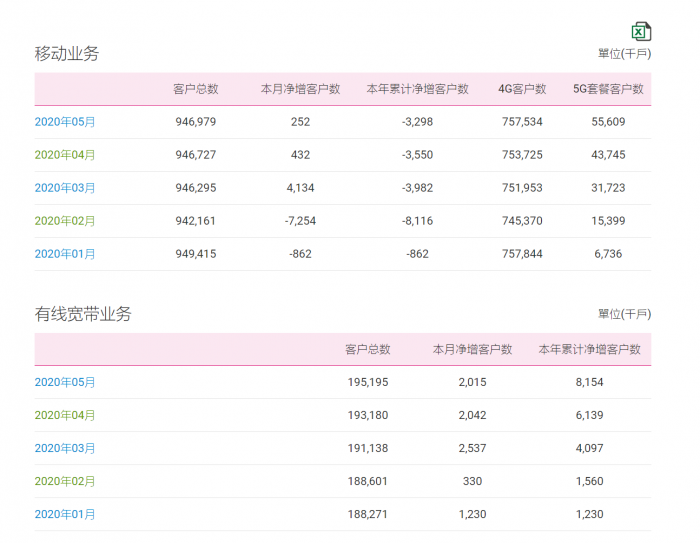Open 2020年05月 link in 有线宽带业务 table
700x543 pixels.
(65, 382)
